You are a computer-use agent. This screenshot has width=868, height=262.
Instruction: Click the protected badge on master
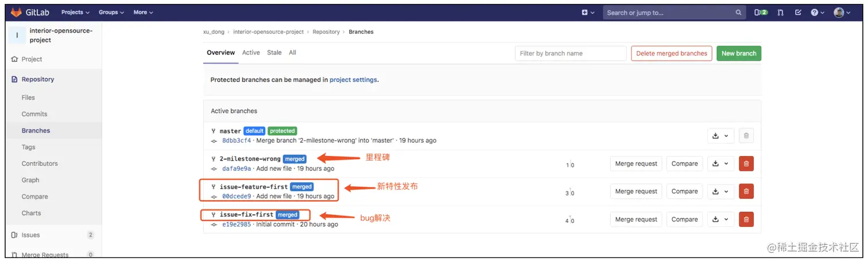click(x=282, y=131)
